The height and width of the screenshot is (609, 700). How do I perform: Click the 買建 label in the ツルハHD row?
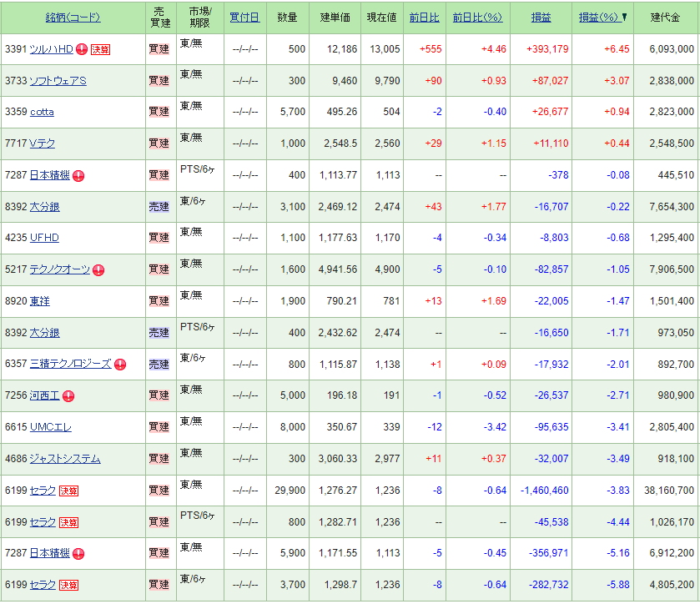point(159,49)
